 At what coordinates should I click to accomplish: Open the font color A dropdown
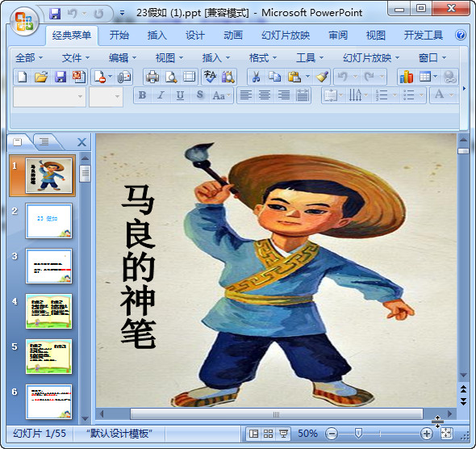point(452,95)
